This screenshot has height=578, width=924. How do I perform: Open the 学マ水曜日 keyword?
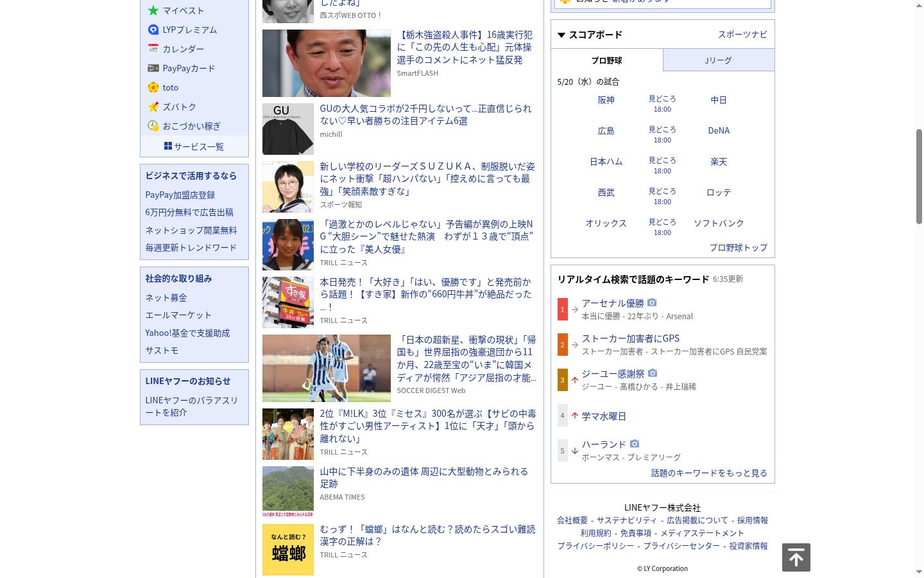pyautogui.click(x=604, y=416)
